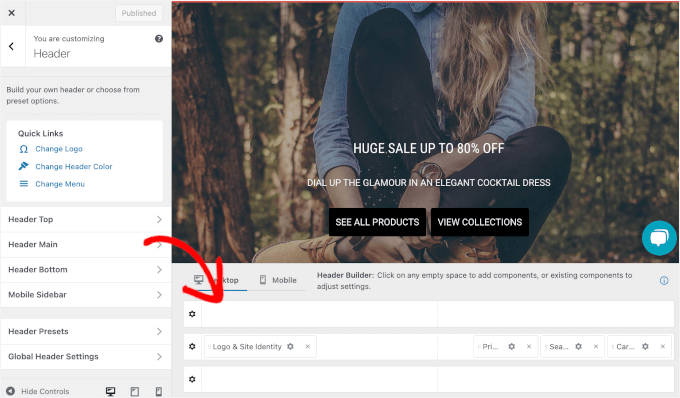Click the logo icon beside Change Logo

coord(24,149)
